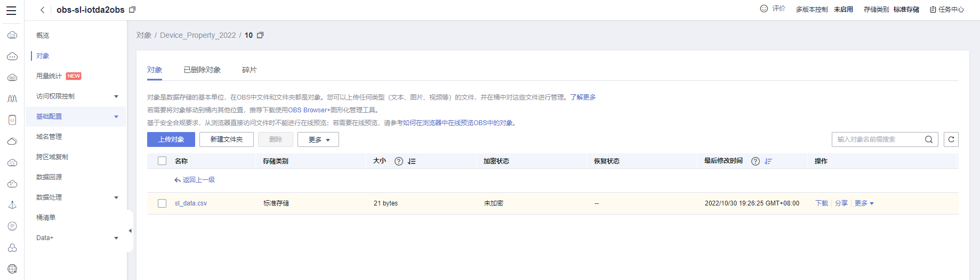
Task: Open 概览 in the sidebar
Action: point(43,36)
